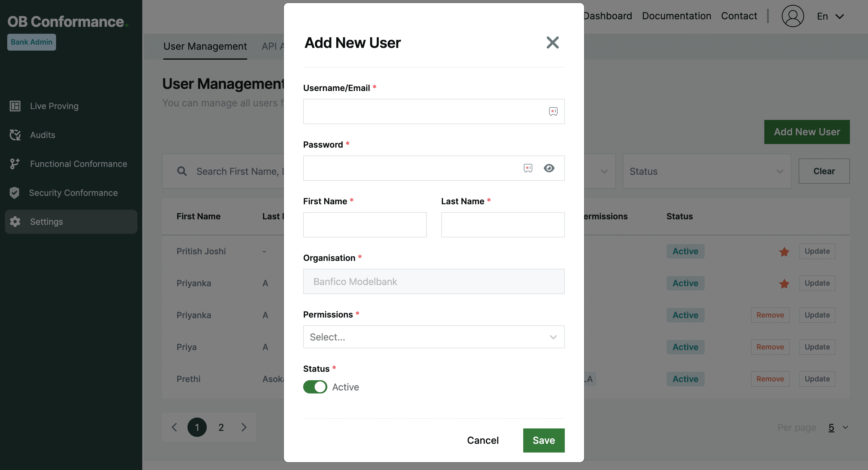868x470 pixels.
Task: Click the Audits sidebar icon
Action: tap(15, 135)
